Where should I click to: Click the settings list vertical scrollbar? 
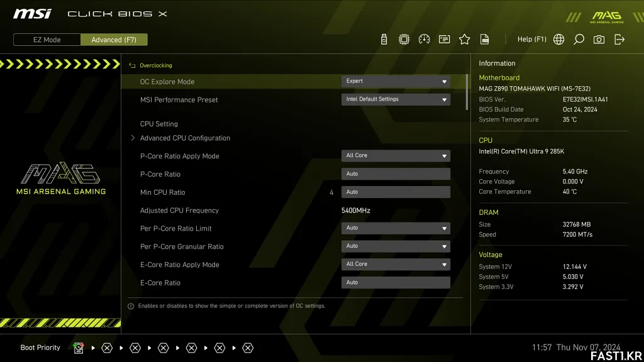(467, 92)
